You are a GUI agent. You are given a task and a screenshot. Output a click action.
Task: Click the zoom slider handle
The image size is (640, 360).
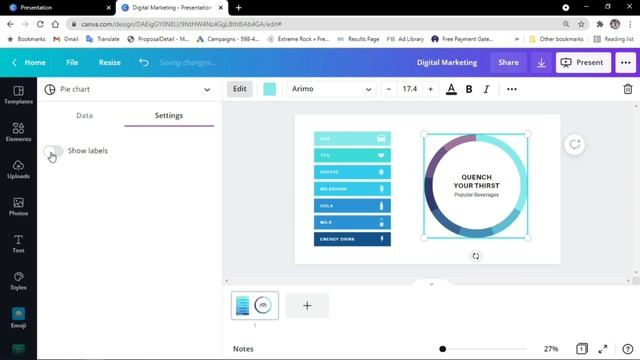[442, 349]
